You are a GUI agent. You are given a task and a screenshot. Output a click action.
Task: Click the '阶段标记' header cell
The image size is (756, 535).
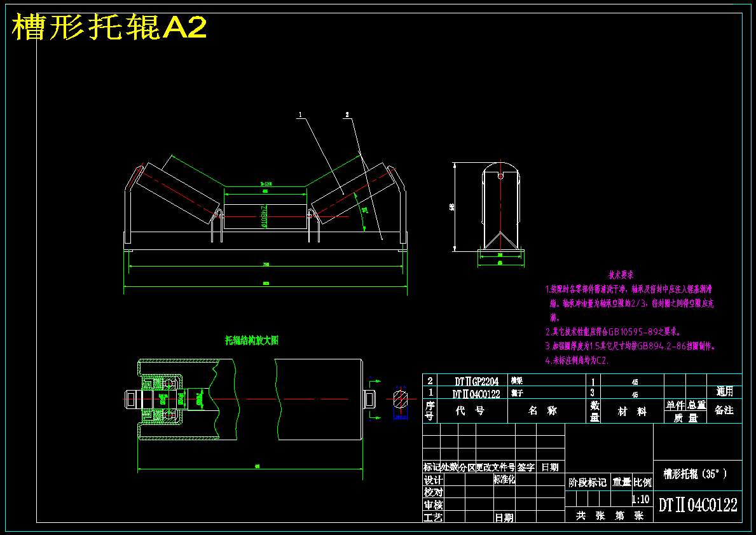point(588,482)
